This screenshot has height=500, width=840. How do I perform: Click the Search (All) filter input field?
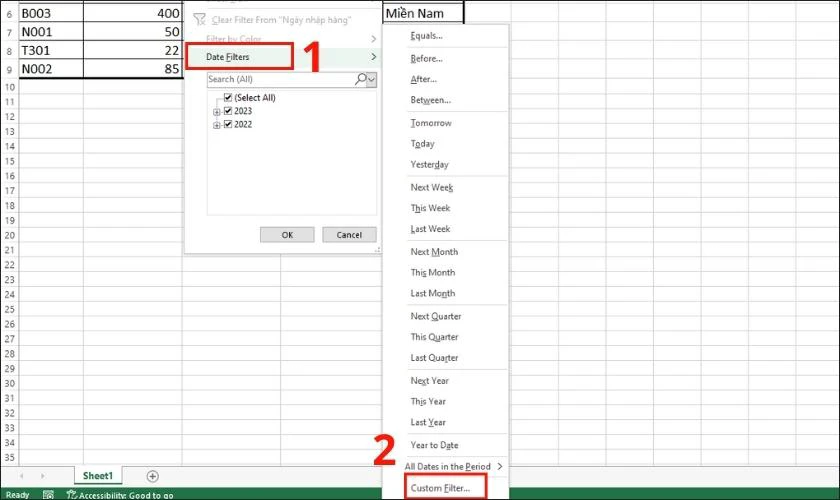coord(280,79)
